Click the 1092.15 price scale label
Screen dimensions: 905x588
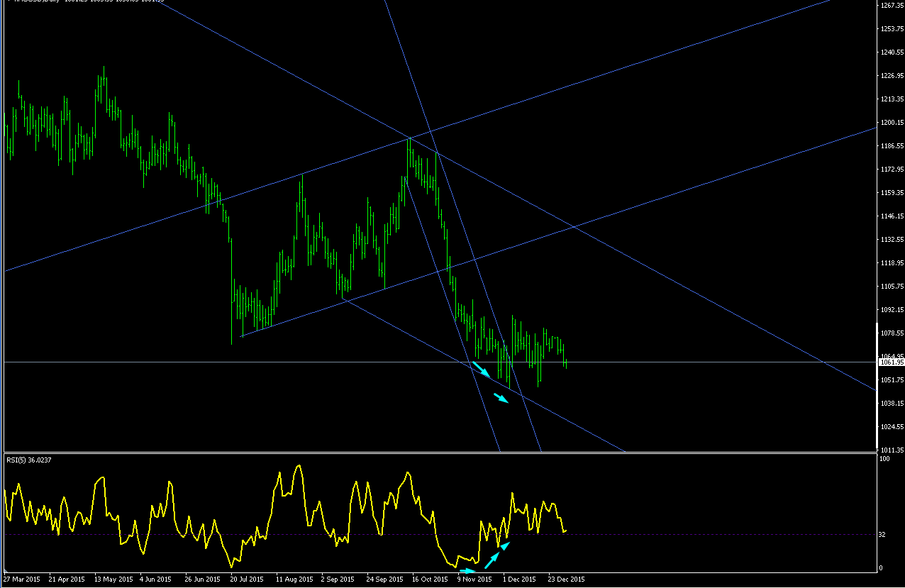(891, 310)
